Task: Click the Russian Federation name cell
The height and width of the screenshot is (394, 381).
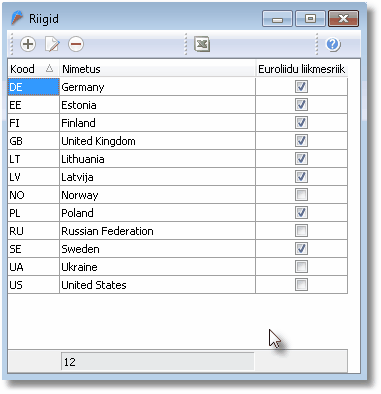Action: (x=157, y=231)
